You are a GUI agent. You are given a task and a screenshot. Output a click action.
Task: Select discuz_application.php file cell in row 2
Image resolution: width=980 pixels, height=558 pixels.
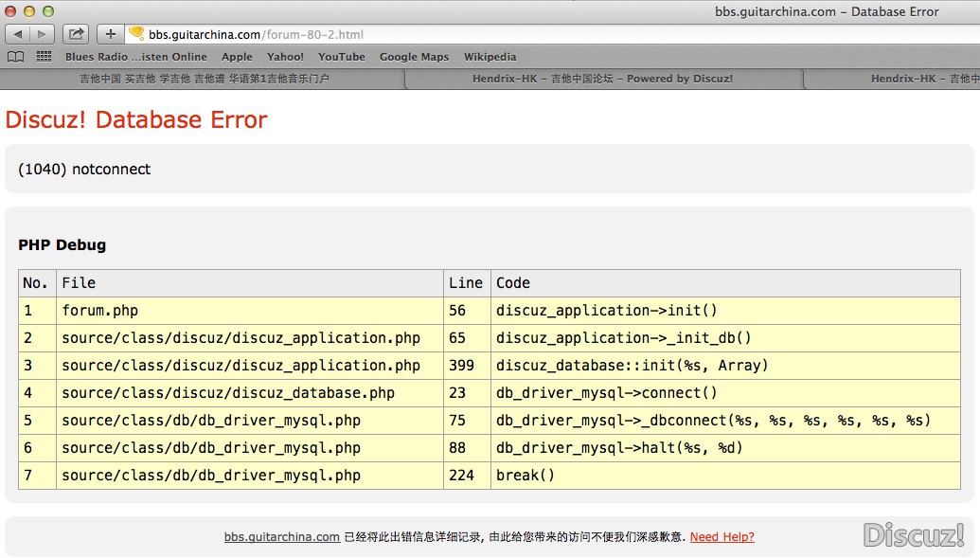pos(250,338)
